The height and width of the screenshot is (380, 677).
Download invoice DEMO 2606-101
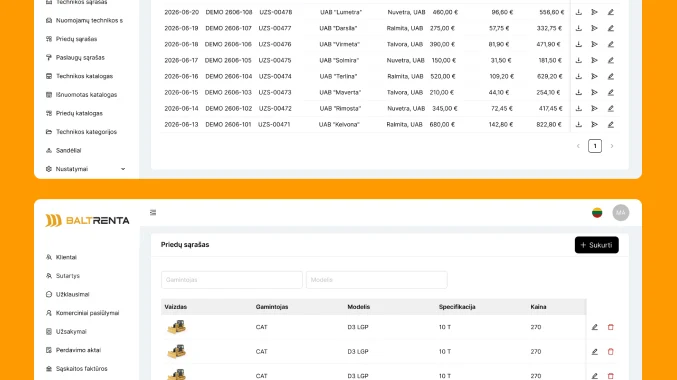click(x=579, y=124)
